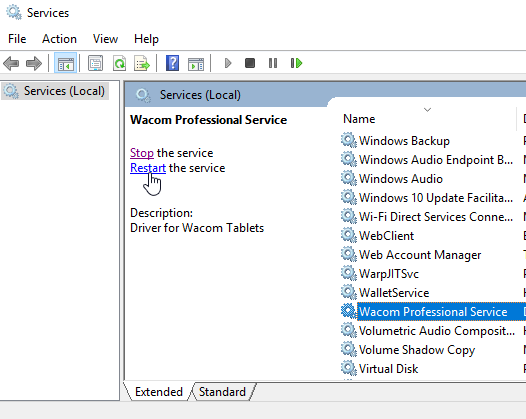Select the Volume Shadow Copy service
This screenshot has height=419, width=526.
pyautogui.click(x=433, y=350)
